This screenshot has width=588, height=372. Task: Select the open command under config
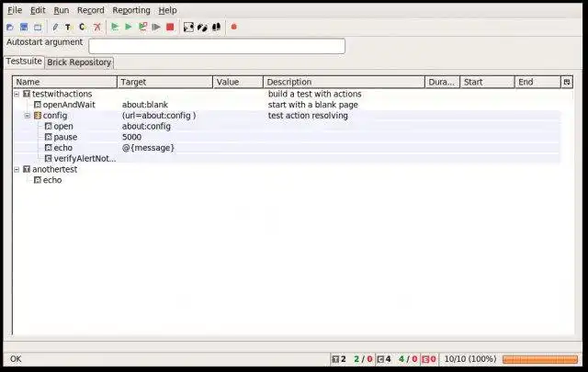point(287,127)
